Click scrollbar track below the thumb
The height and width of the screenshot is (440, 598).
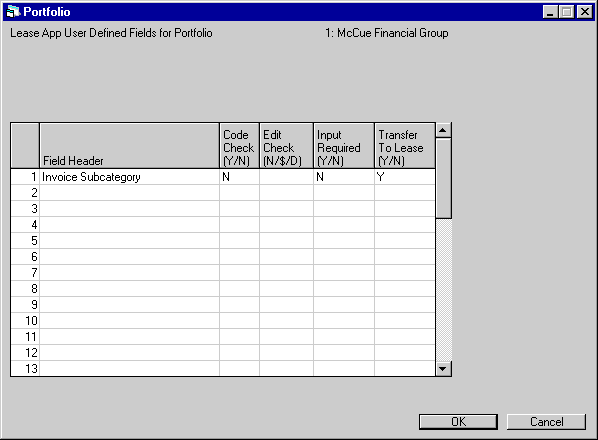pyautogui.click(x=443, y=290)
